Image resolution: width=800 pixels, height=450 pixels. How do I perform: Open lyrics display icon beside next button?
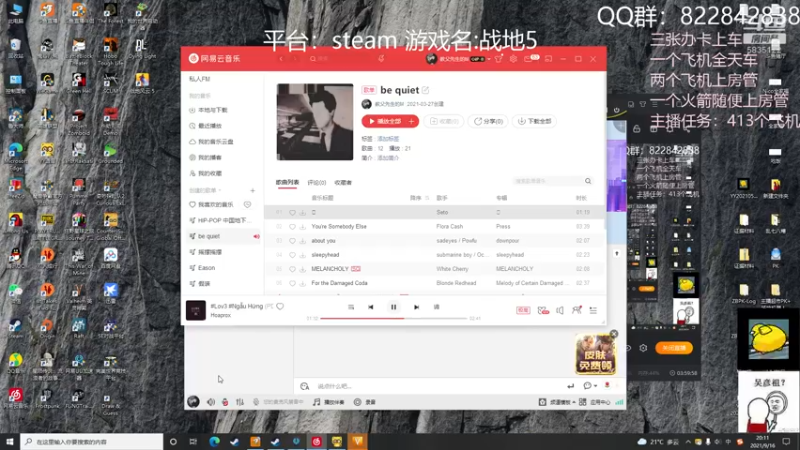coord(437,307)
